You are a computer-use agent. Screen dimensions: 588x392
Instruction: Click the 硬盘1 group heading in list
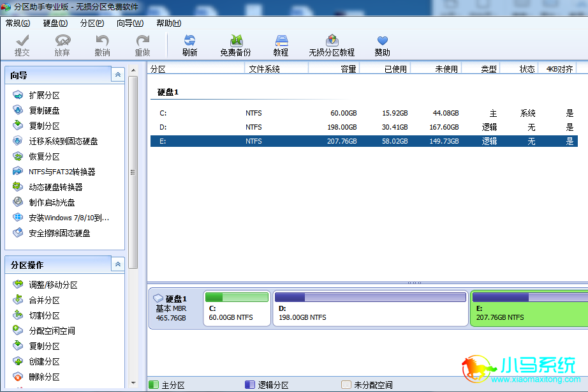[168, 92]
